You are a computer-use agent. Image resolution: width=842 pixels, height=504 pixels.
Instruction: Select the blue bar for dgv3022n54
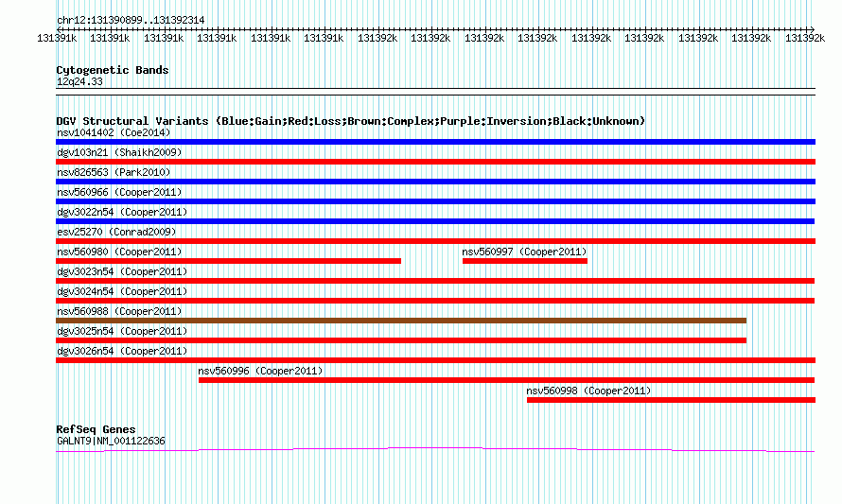(x=435, y=221)
